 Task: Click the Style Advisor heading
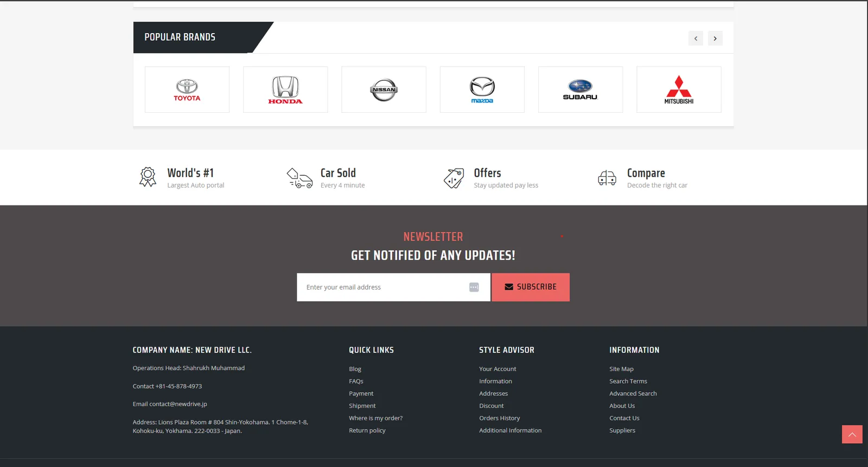point(506,350)
